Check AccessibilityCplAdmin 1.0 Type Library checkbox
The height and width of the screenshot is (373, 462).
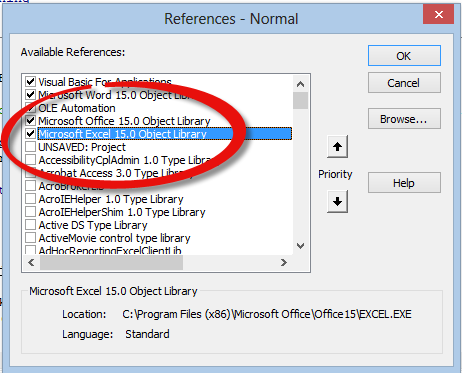coord(30,160)
